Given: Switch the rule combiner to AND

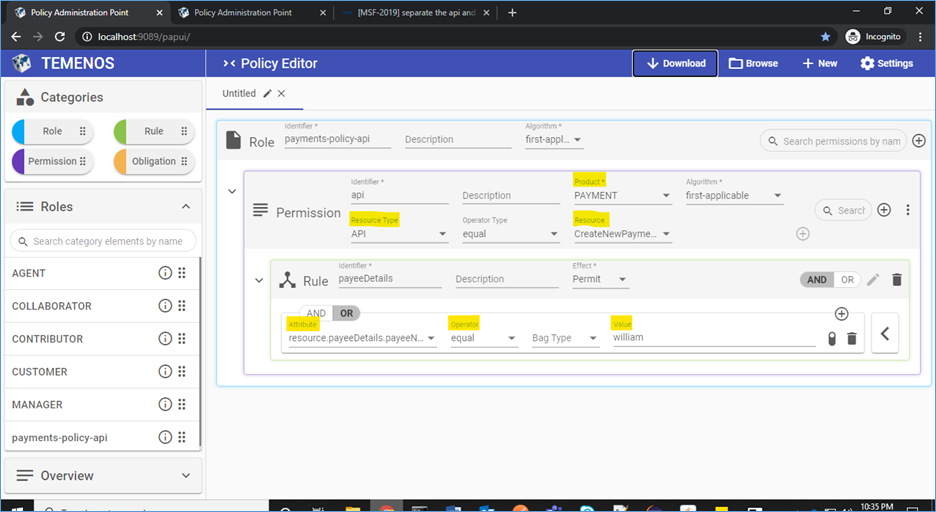Looking at the screenshot, I should [817, 280].
